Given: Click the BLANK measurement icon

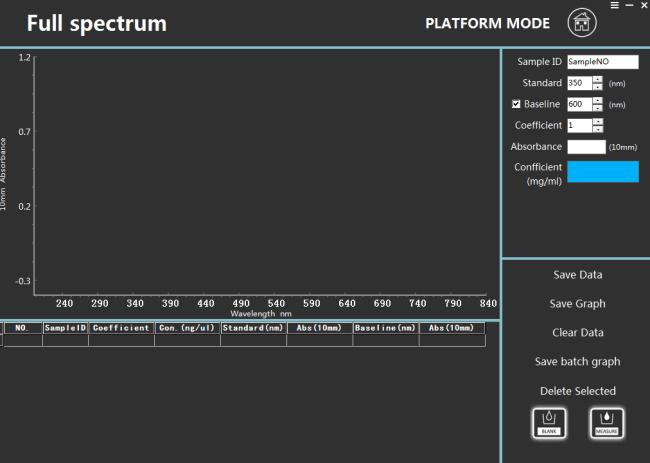Looking at the screenshot, I should (x=548, y=422).
